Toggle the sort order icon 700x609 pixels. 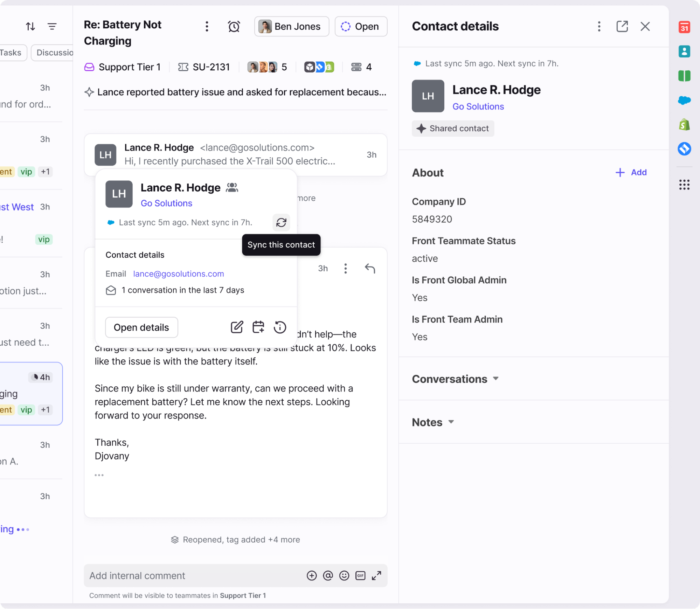tap(30, 26)
